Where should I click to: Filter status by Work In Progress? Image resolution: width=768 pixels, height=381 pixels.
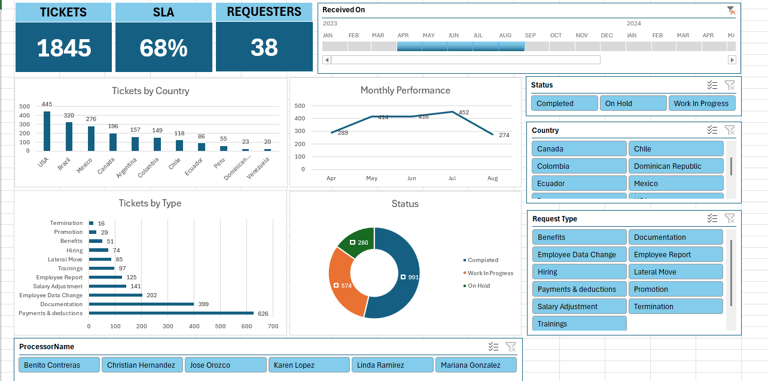pyautogui.click(x=702, y=103)
